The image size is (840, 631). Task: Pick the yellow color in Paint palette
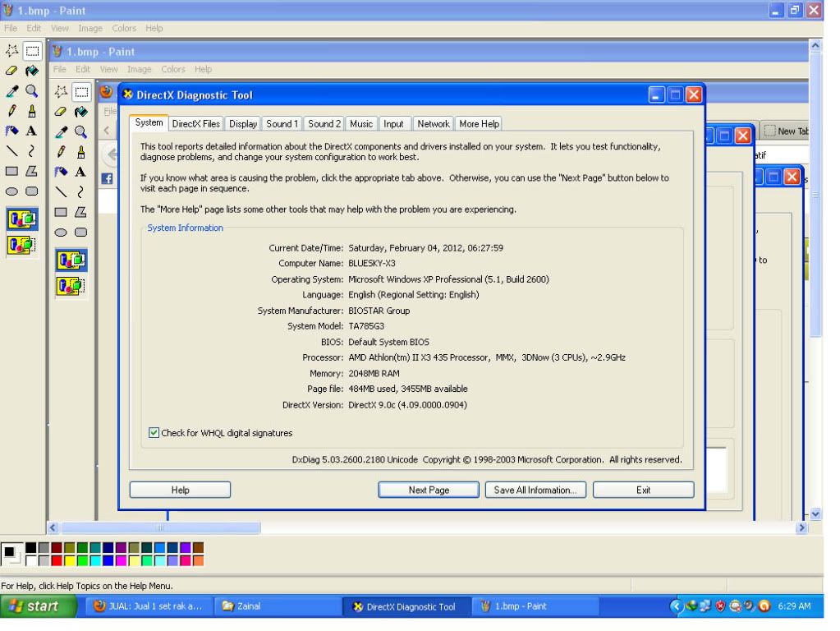pos(70,561)
